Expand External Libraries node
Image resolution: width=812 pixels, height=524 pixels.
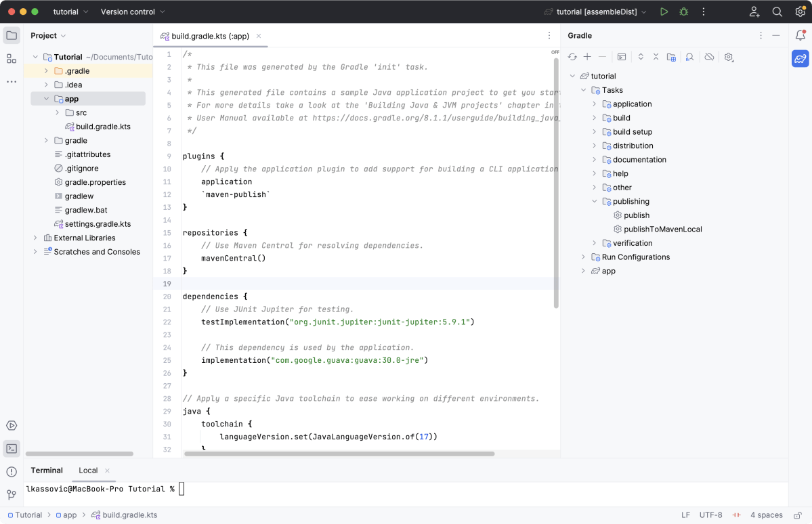(x=35, y=238)
